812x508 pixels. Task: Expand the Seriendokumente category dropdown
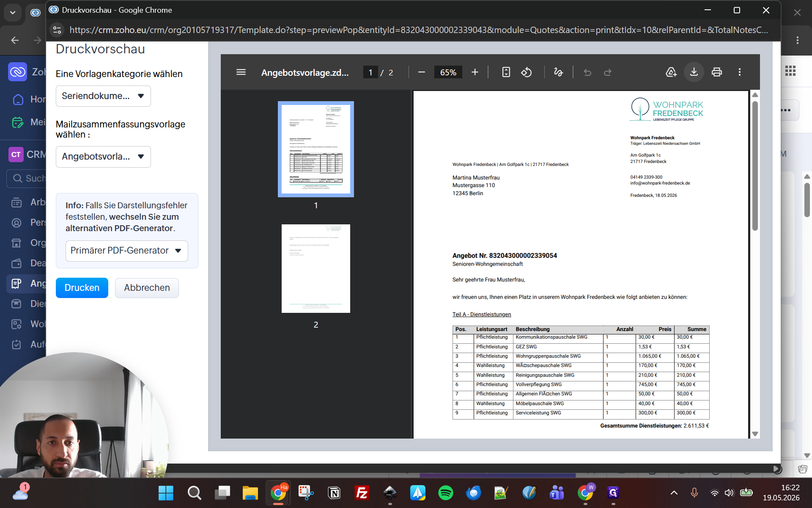(x=103, y=96)
